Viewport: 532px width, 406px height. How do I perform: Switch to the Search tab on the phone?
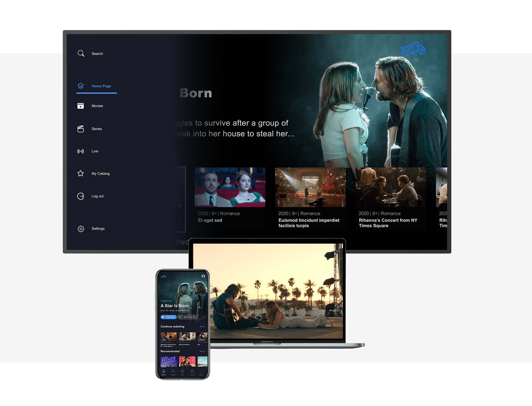[173, 371]
